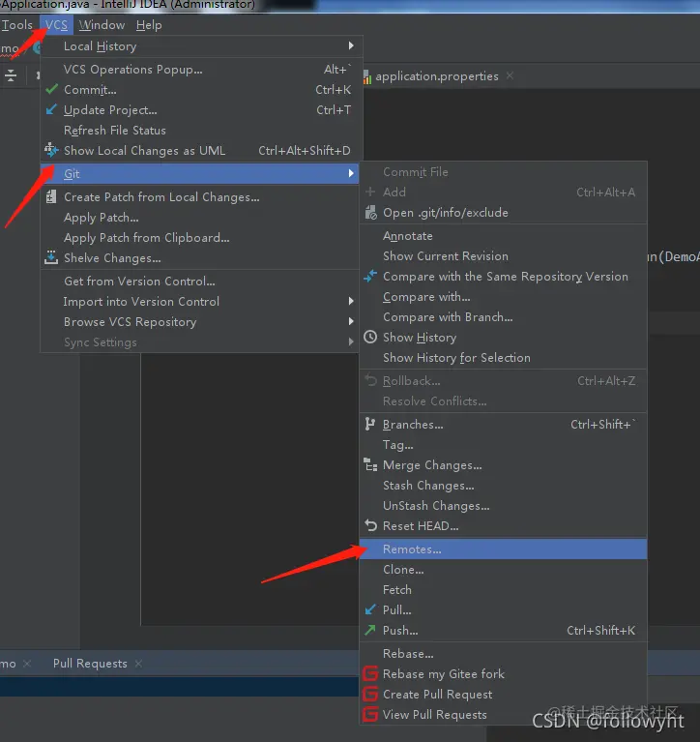Expand the Import into Version Control arrow
Viewport: 700px width, 742px height.
pos(351,301)
